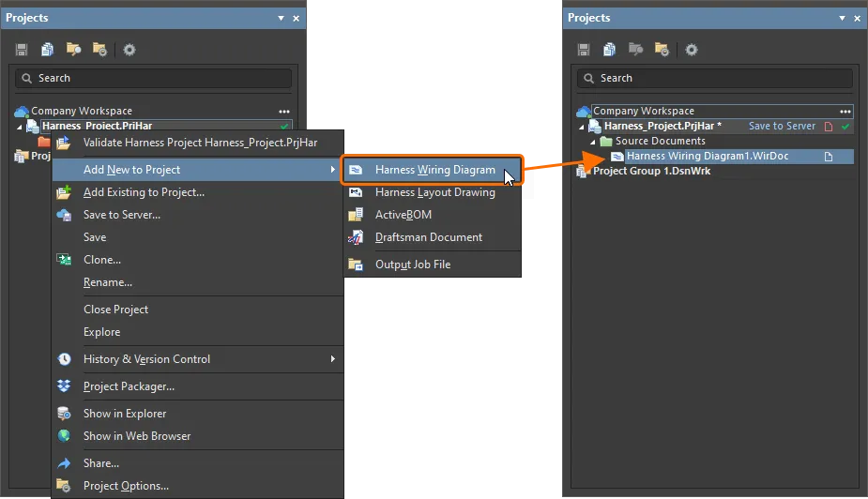
Task: Choose Harness Layout Drawing from submenu
Action: coord(433,192)
